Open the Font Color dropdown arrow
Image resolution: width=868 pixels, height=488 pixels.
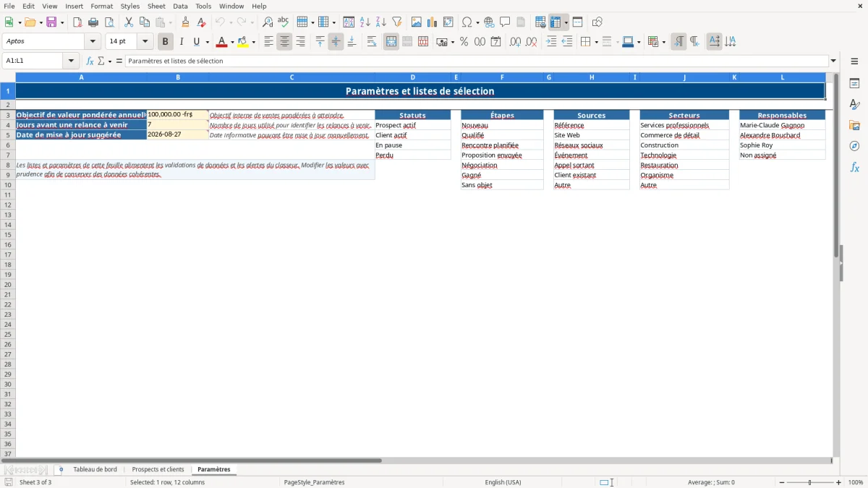231,42
